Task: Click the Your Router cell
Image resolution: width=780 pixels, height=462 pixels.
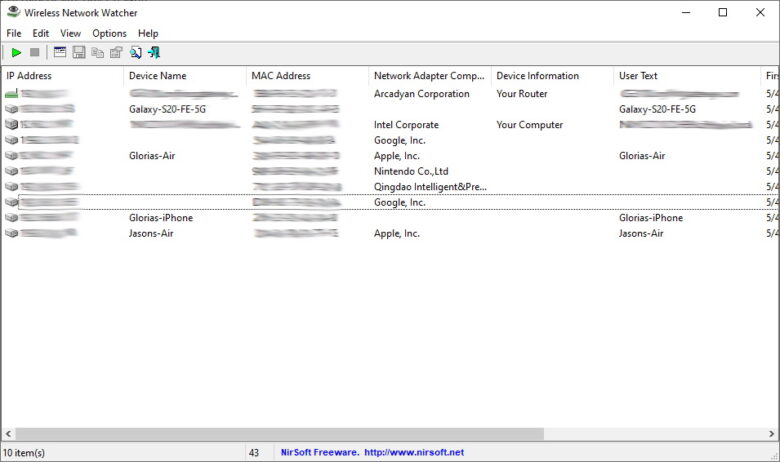Action: coord(522,93)
